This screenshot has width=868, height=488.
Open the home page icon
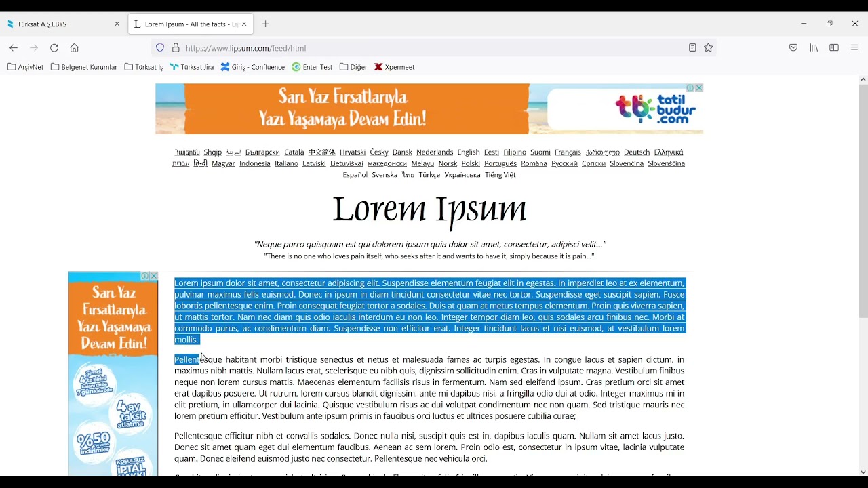point(75,48)
